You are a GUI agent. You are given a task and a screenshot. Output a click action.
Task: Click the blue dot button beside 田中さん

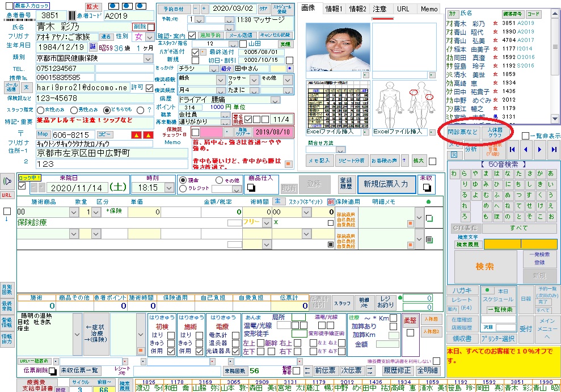coord(290,68)
